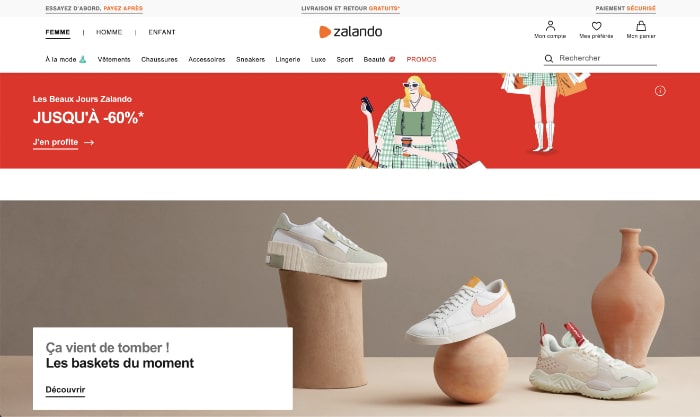Switch to the Enfant tab
The width and height of the screenshot is (700, 417).
pos(162,32)
